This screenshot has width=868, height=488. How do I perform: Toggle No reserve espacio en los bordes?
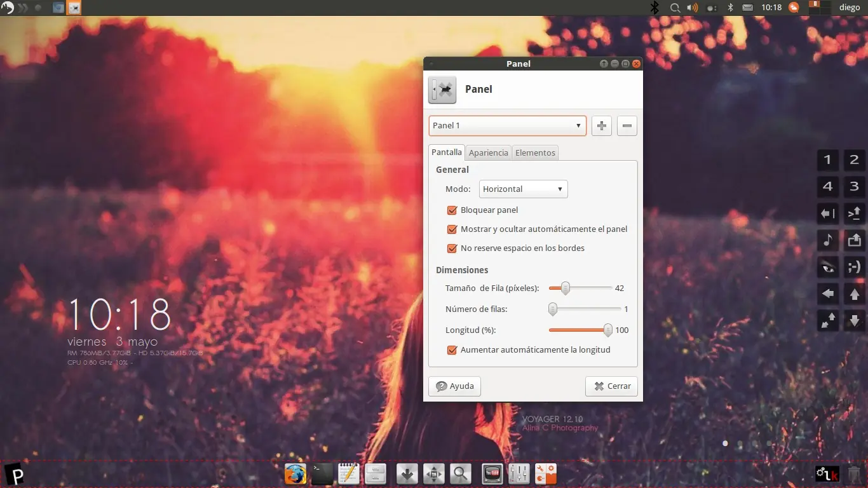click(452, 248)
